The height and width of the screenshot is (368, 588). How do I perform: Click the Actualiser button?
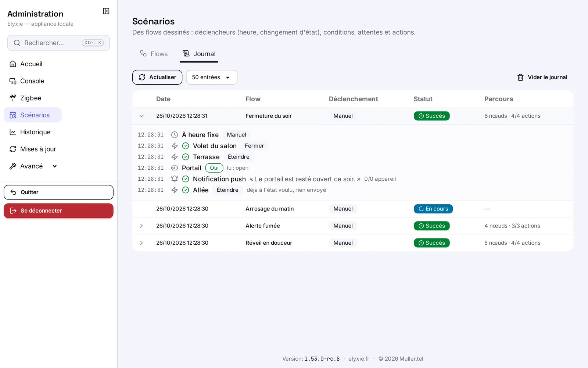coord(157,77)
